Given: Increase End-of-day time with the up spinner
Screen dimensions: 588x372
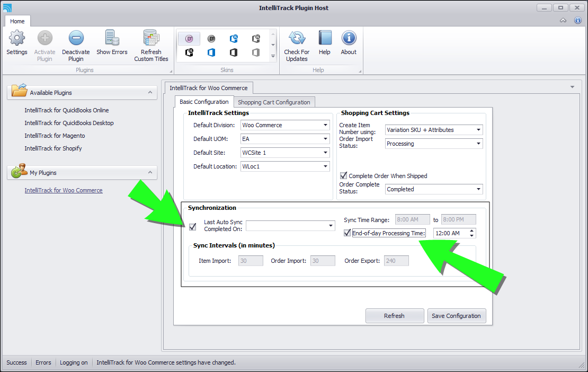Looking at the screenshot, I should coord(472,231).
